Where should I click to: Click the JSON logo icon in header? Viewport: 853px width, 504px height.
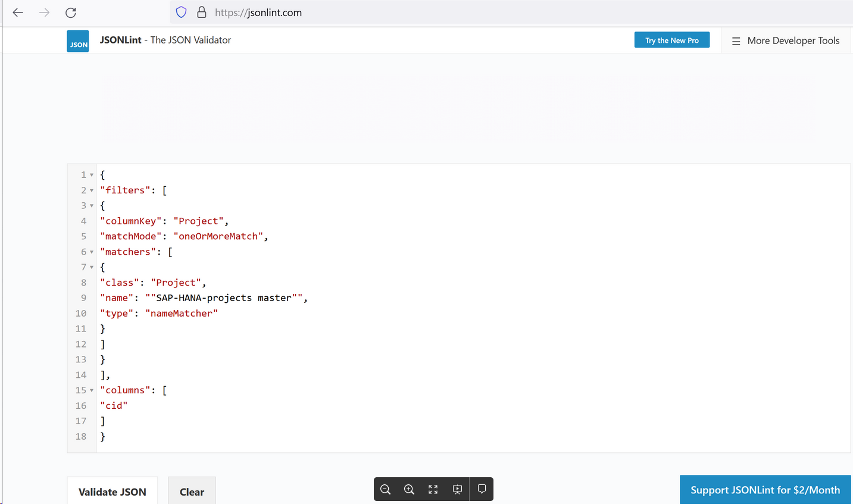click(77, 40)
